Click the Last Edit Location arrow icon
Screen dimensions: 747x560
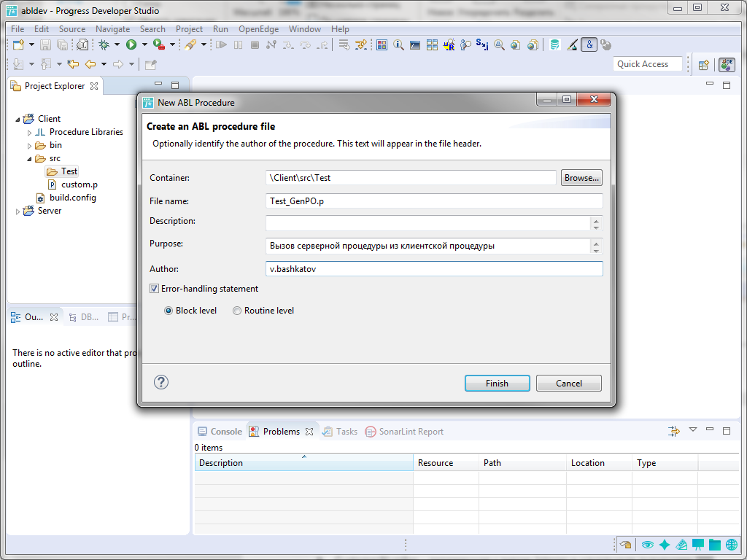click(73, 64)
